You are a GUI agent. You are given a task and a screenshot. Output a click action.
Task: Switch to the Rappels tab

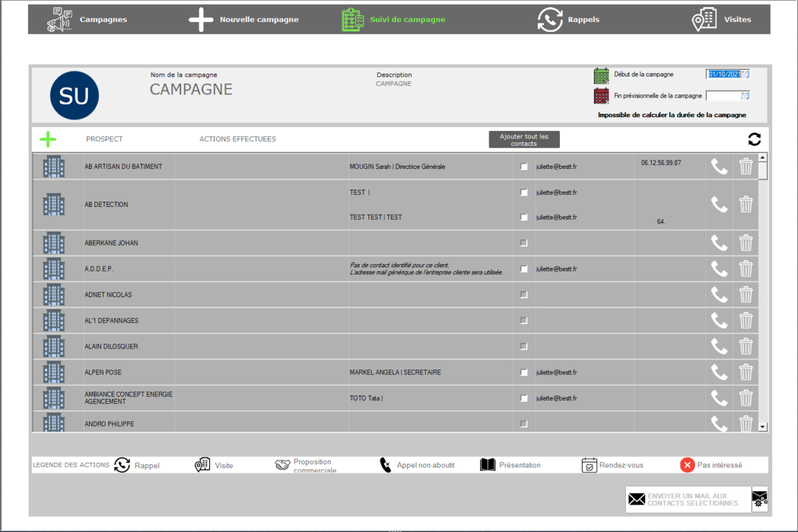pos(569,19)
